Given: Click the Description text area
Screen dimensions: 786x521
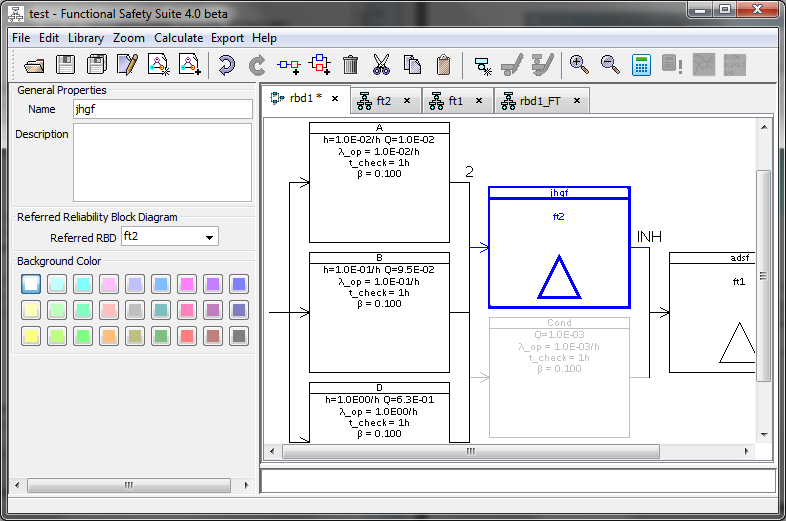Looking at the screenshot, I should pyautogui.click(x=162, y=162).
